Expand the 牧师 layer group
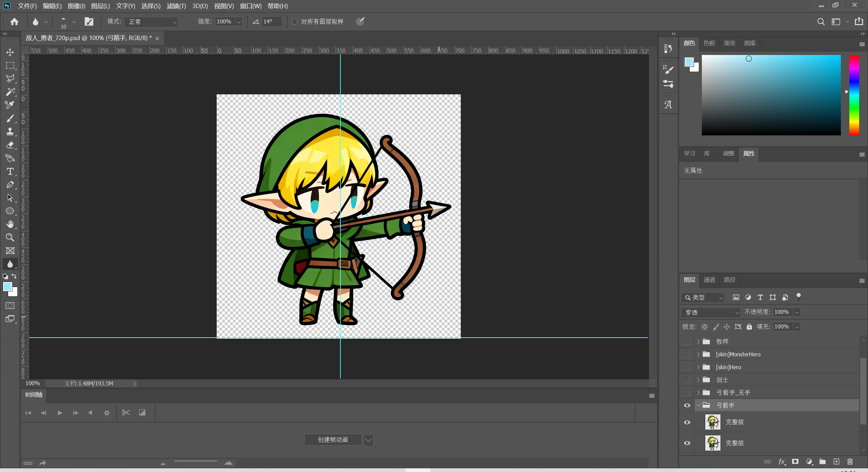868x472 pixels. (x=698, y=342)
